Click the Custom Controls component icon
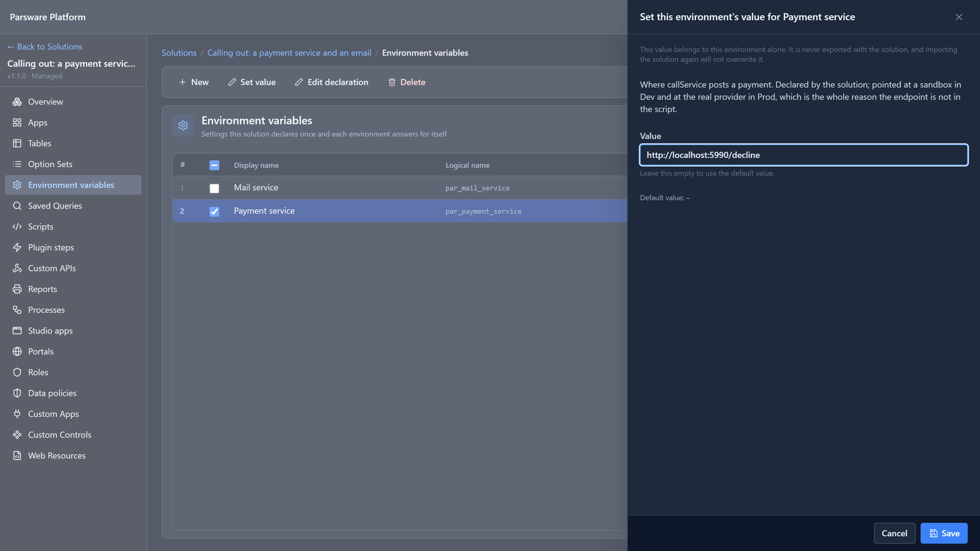 17,435
